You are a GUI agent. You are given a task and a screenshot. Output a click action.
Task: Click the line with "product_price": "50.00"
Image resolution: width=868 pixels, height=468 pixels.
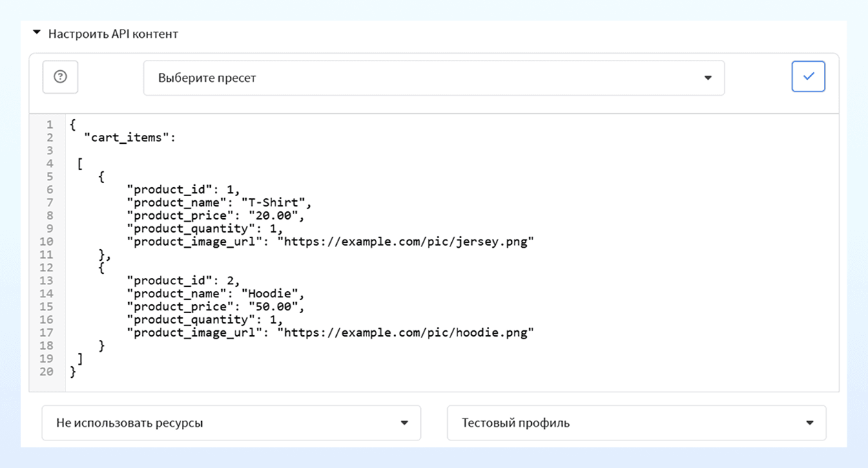[216, 307]
